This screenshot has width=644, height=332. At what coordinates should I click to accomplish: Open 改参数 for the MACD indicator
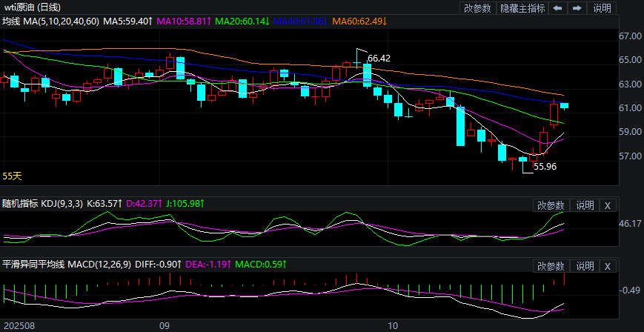(551, 266)
